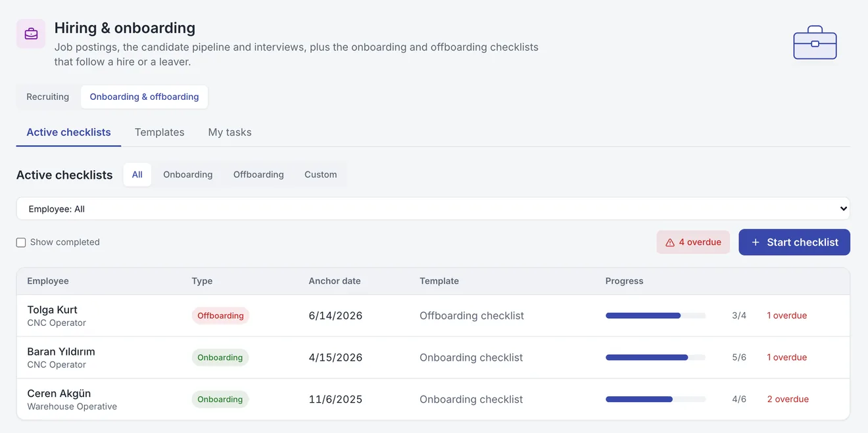Click the Warehouse Operative job title
The width and height of the screenshot is (868, 433).
(72, 407)
